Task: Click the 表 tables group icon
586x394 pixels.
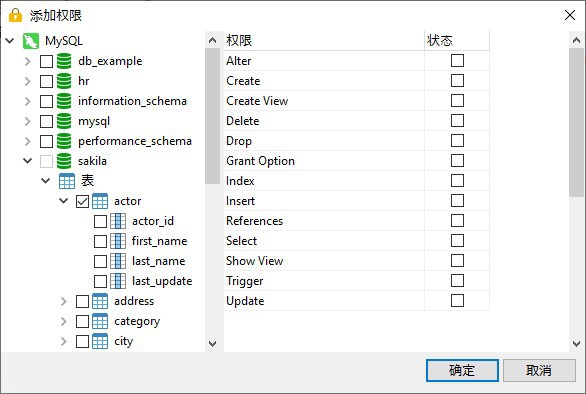Action: pos(67,181)
